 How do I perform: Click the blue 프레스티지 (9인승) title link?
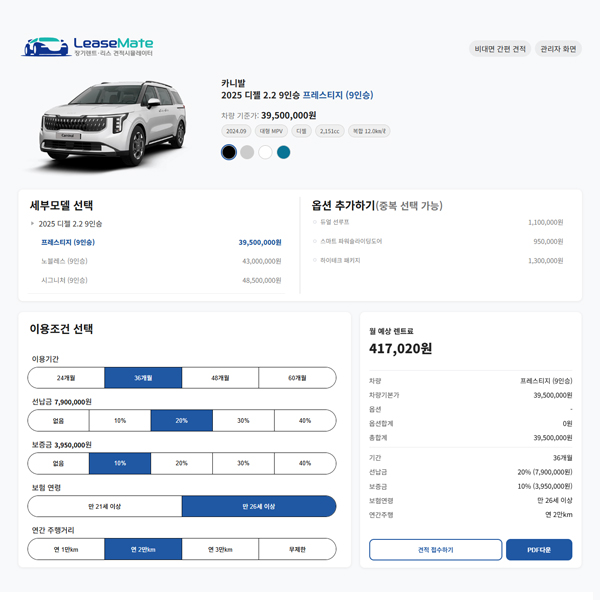[338, 95]
